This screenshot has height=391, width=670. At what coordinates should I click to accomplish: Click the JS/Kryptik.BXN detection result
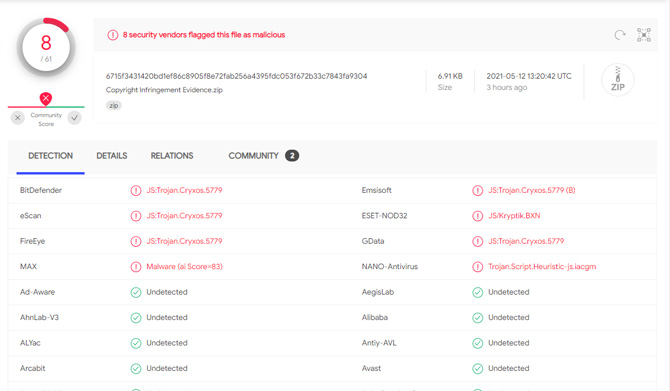pyautogui.click(x=514, y=215)
